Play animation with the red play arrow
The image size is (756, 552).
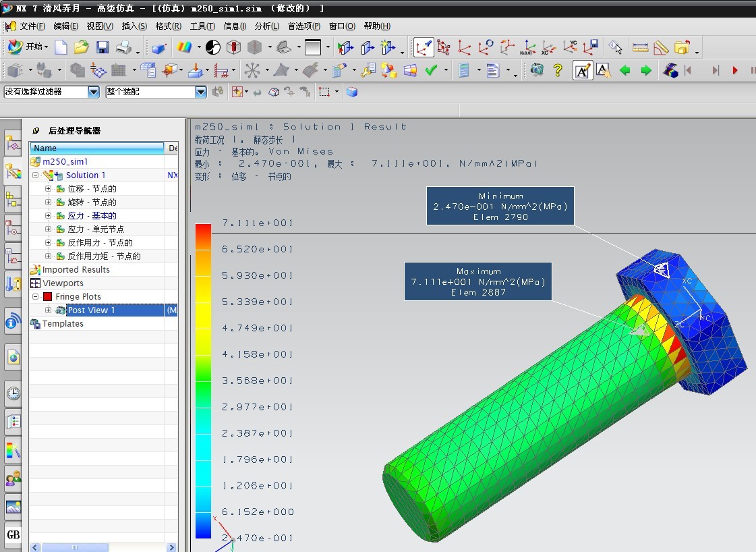tap(735, 70)
